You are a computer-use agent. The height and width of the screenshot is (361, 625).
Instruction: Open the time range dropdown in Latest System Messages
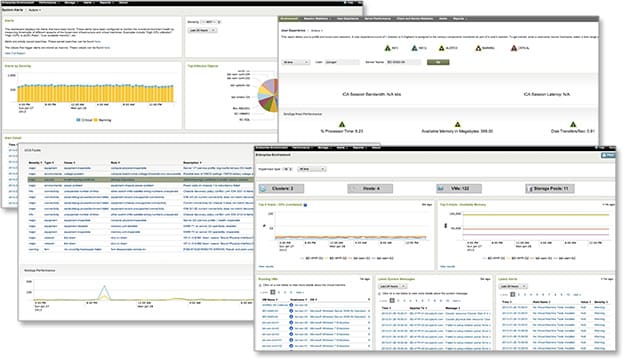392,286
